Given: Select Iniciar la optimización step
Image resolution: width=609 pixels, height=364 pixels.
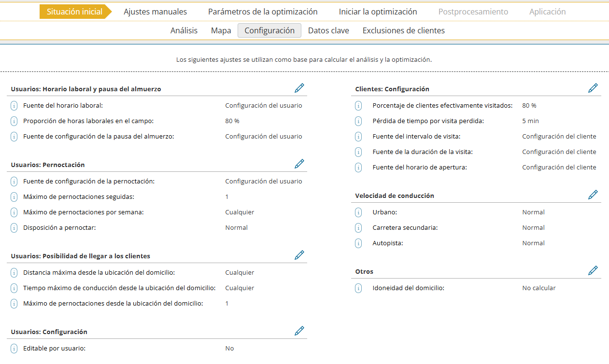Looking at the screenshot, I should (x=378, y=12).
